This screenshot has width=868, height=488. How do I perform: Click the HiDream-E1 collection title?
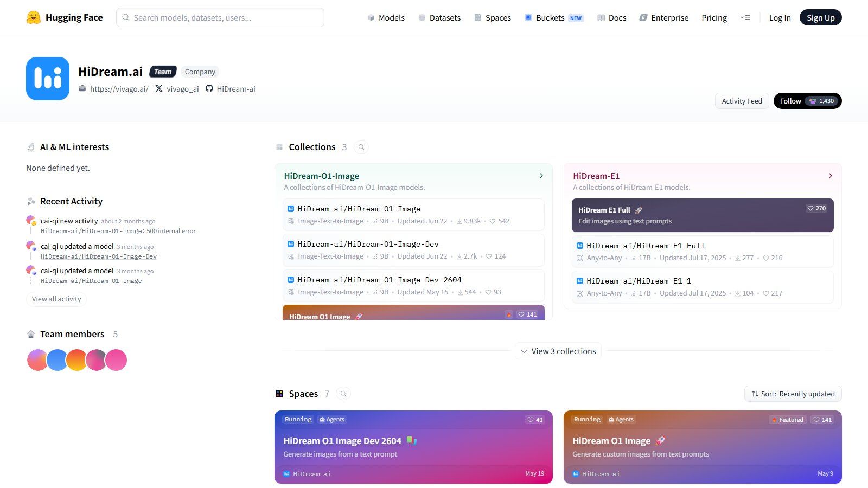pos(596,176)
